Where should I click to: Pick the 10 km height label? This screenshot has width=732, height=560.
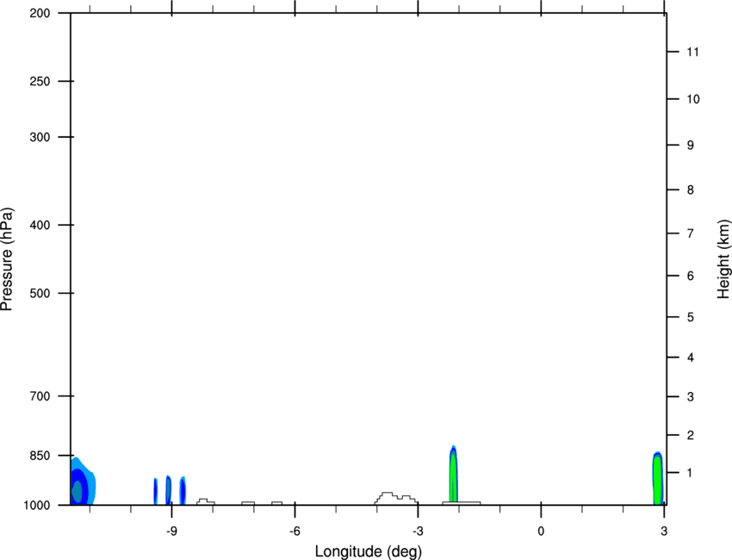click(693, 99)
